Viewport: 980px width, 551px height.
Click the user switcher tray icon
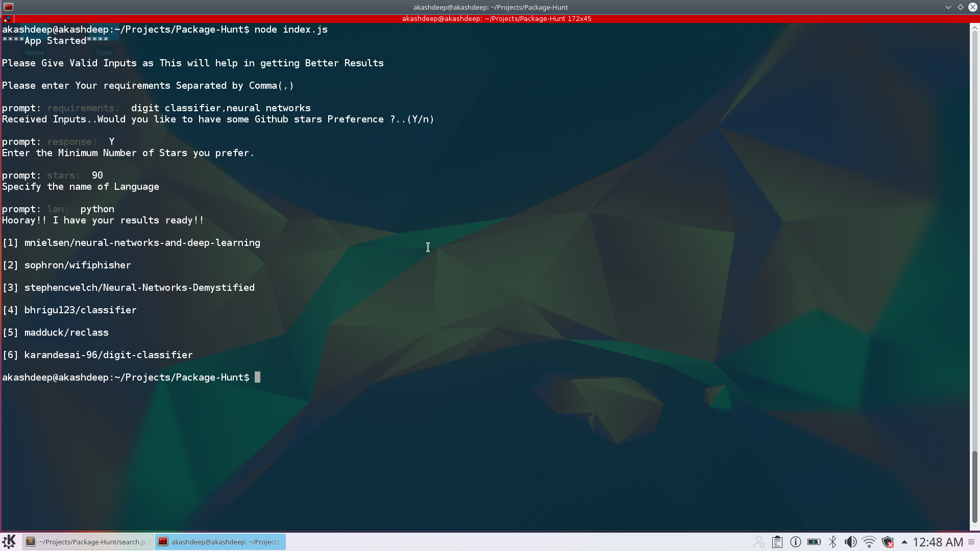click(x=759, y=542)
